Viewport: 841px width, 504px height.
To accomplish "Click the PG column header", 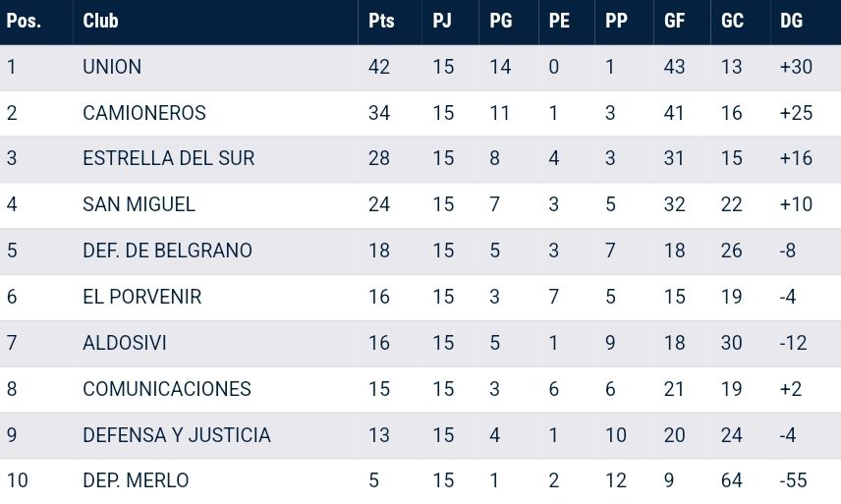I will click(500, 21).
